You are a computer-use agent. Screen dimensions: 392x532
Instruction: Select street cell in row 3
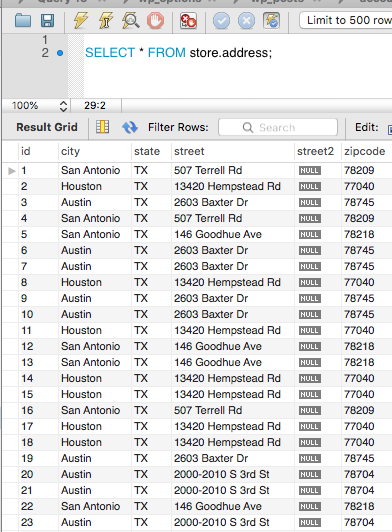point(232,202)
